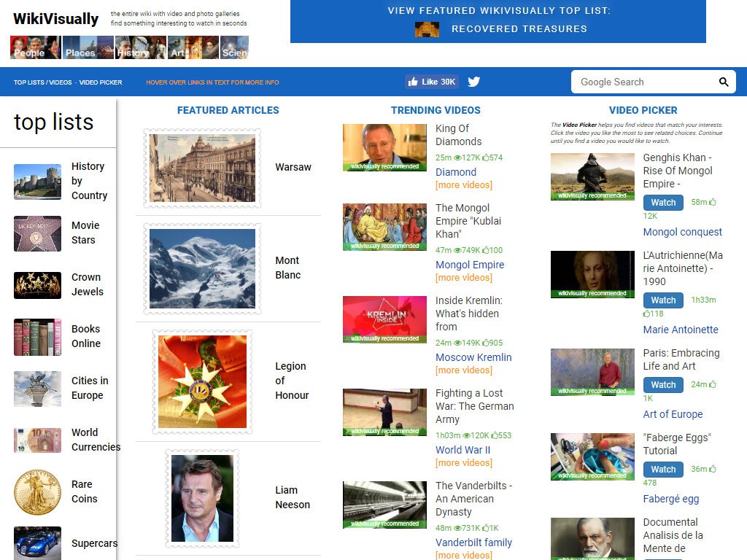This screenshot has height=560, width=747.
Task: Show more videos under Diamond
Action: (464, 184)
